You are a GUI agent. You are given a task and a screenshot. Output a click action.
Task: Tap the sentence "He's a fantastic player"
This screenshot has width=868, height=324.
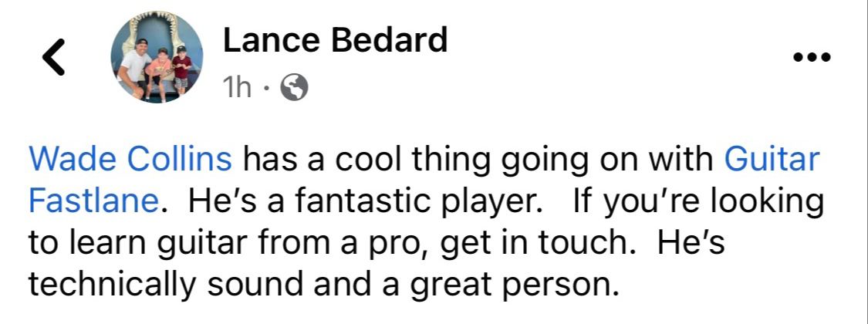[360, 201]
